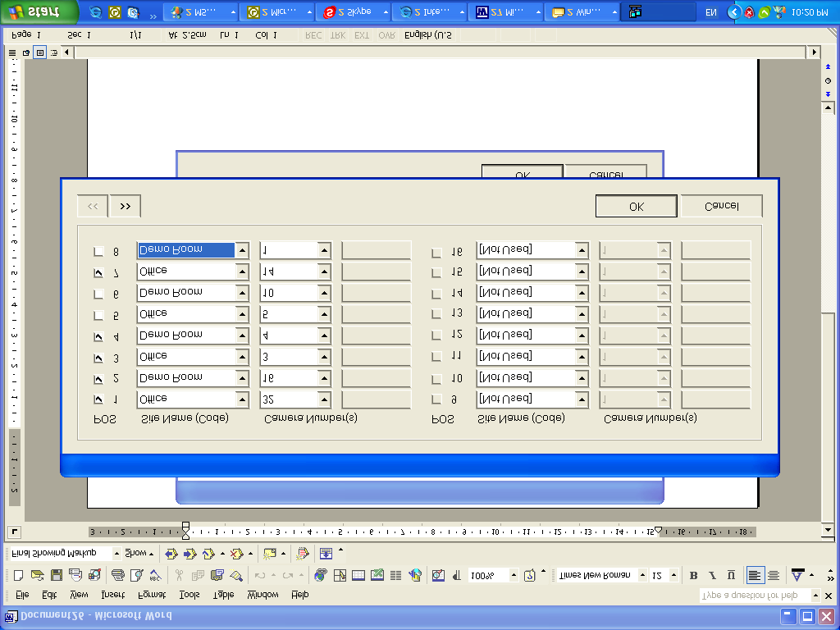
Task: Apply Underline formatting
Action: tap(731, 575)
